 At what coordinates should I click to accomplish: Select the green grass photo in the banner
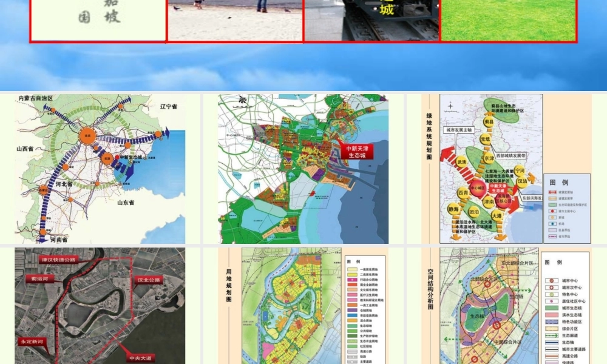(508, 20)
